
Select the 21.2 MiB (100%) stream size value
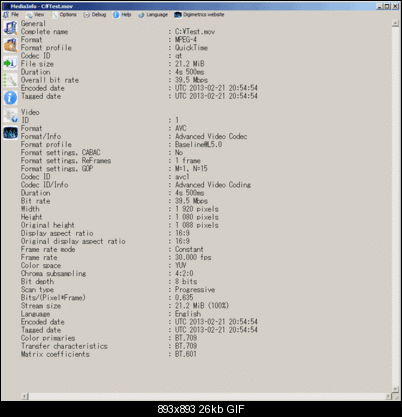click(x=202, y=306)
